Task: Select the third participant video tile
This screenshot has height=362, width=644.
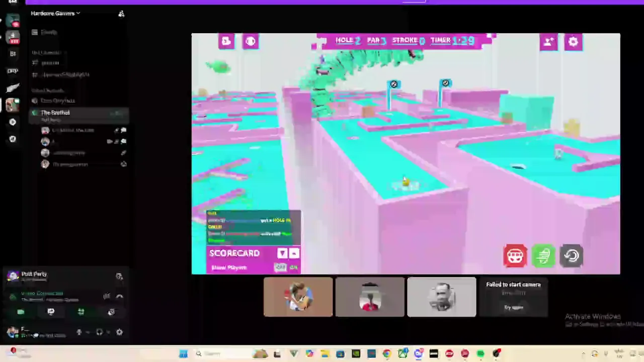Action: 442,297
